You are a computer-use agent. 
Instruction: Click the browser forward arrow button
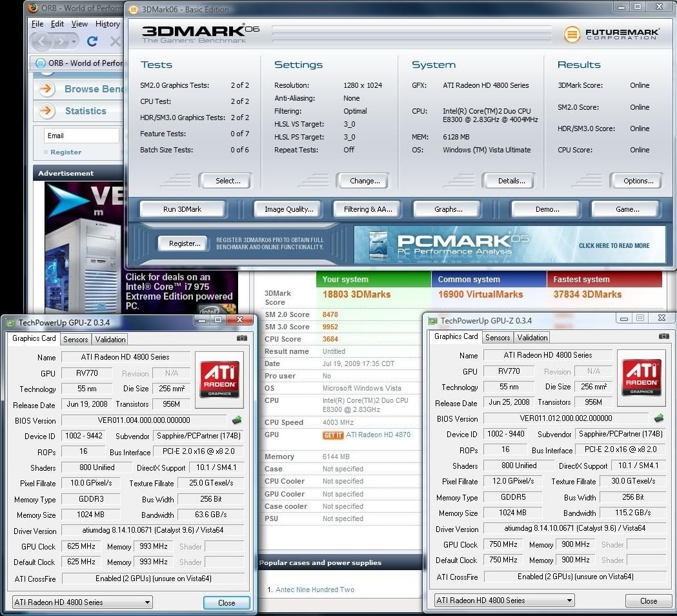click(61, 42)
